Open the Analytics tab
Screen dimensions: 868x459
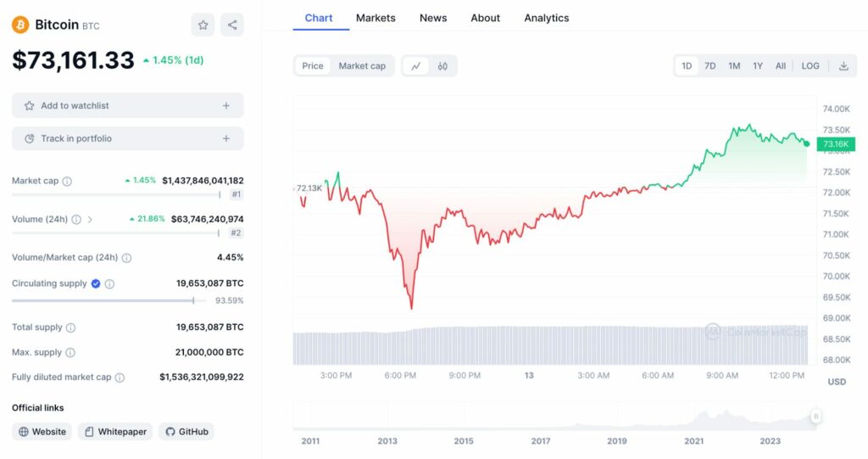click(x=547, y=18)
